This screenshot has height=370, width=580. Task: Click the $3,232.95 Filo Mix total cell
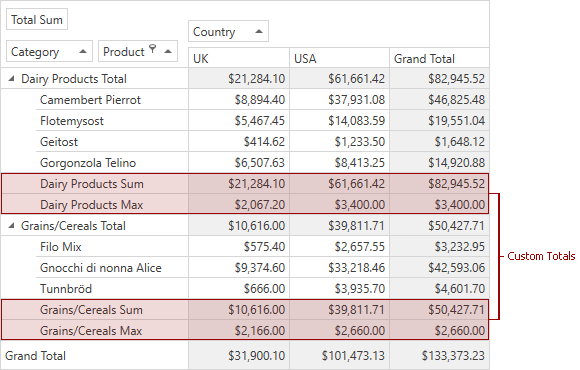[439, 246]
